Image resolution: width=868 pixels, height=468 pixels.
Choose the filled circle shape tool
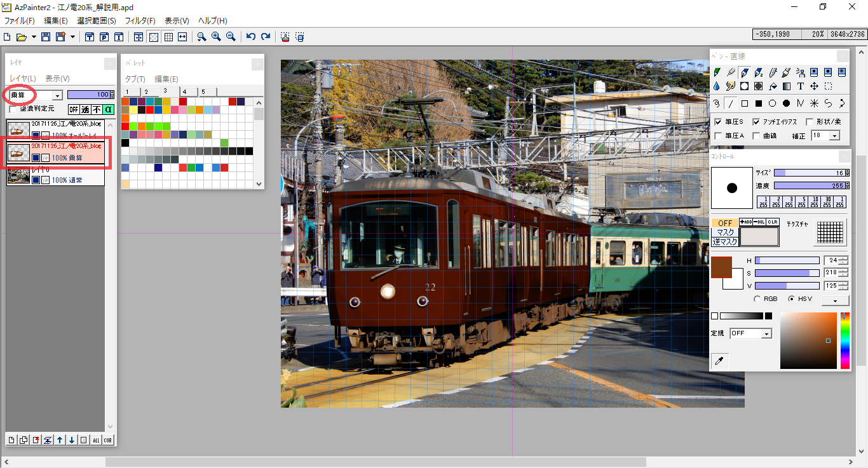click(786, 103)
